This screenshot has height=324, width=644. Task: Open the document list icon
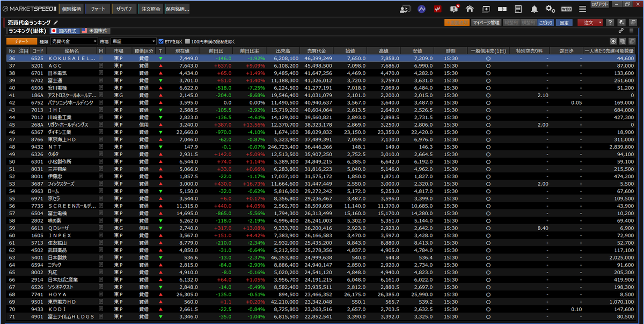(518, 9)
